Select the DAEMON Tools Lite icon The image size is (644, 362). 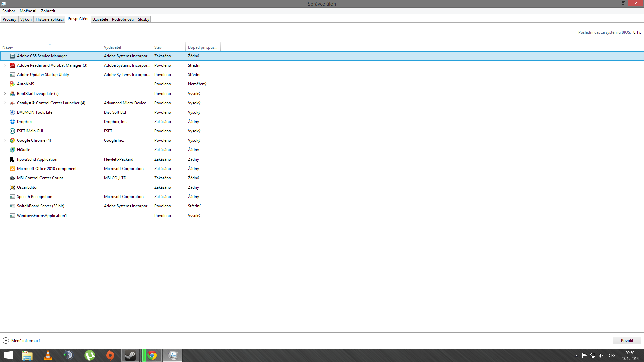pos(12,112)
